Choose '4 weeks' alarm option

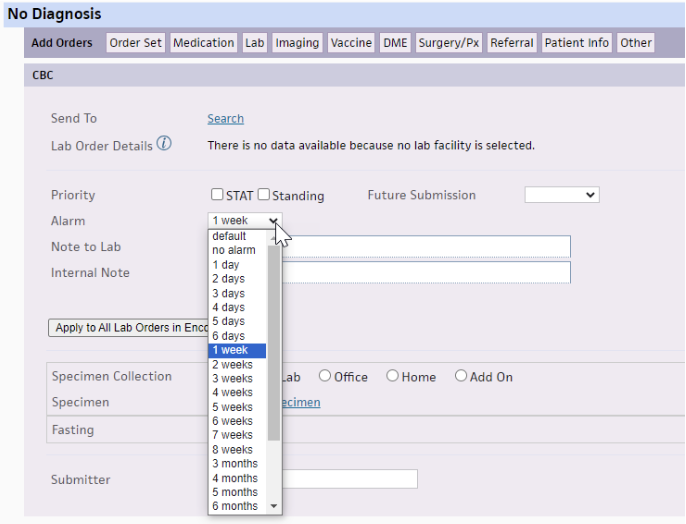tap(237, 392)
